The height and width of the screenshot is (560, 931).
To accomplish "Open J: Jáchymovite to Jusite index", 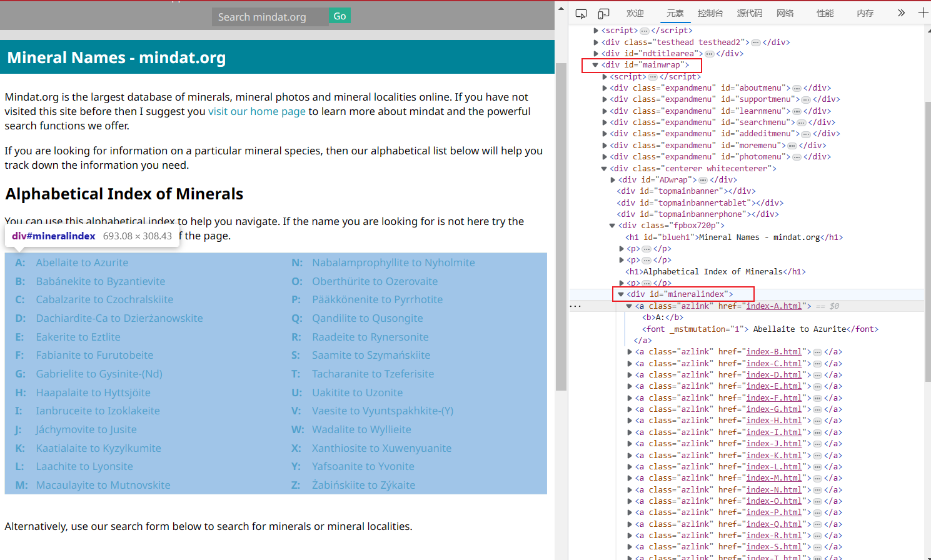I will coord(76,429).
